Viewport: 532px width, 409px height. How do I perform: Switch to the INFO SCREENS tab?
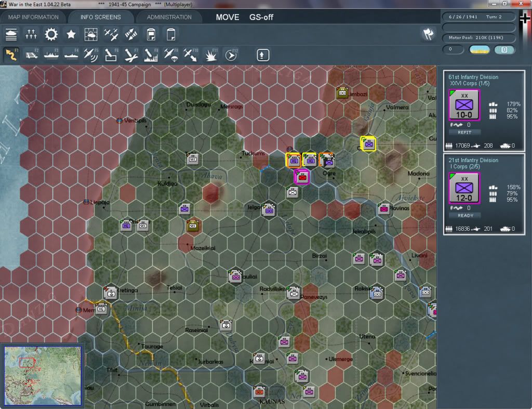100,17
